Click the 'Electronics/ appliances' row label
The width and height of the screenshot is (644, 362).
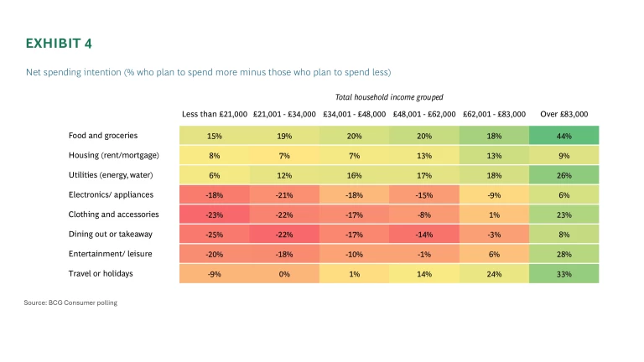[x=112, y=194]
